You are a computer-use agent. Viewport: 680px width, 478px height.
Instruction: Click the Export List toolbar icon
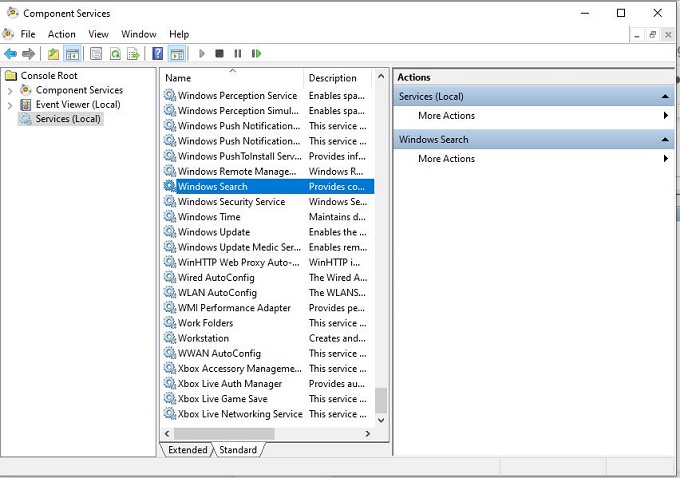pos(134,54)
